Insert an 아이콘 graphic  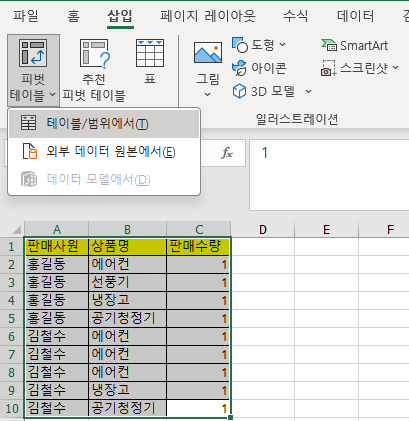pos(259,68)
